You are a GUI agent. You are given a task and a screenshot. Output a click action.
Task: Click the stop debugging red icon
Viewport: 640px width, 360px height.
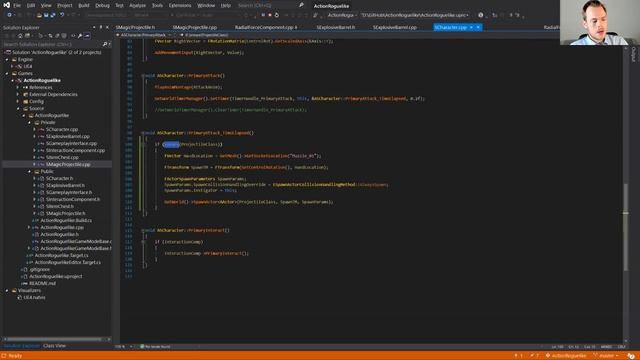tap(270, 15)
